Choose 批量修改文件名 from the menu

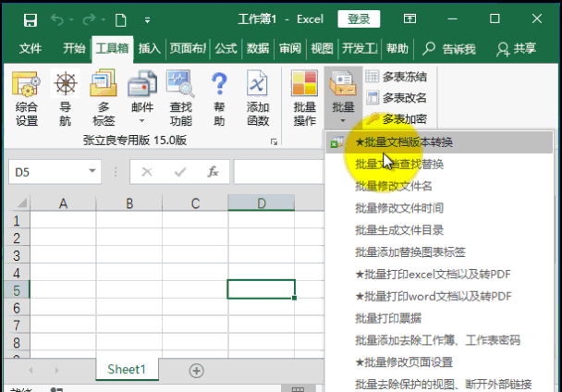point(393,186)
